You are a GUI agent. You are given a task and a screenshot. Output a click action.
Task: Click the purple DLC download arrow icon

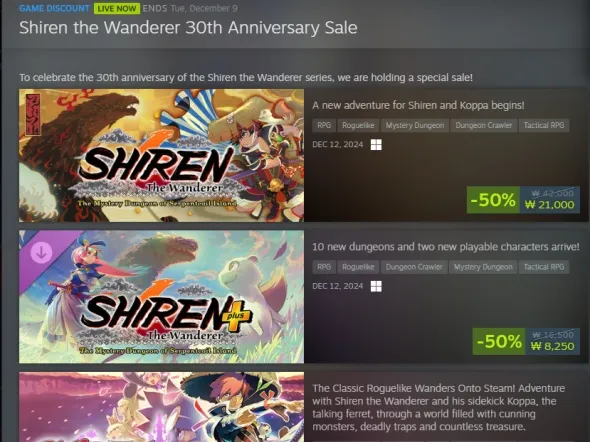pos(41,252)
